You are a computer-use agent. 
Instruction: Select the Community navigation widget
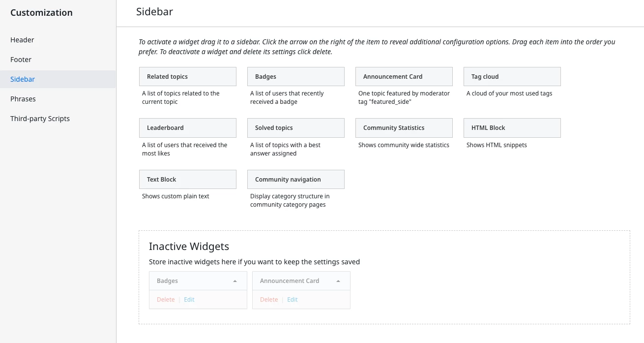pos(295,180)
